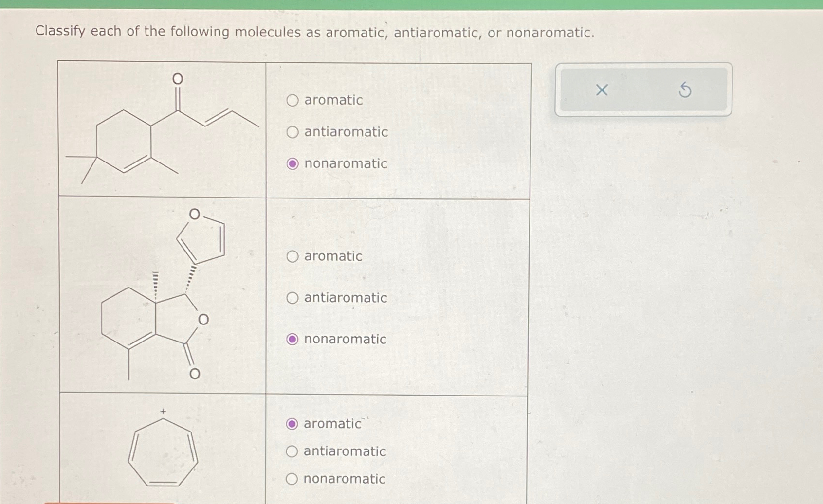Click the question title text

click(314, 33)
